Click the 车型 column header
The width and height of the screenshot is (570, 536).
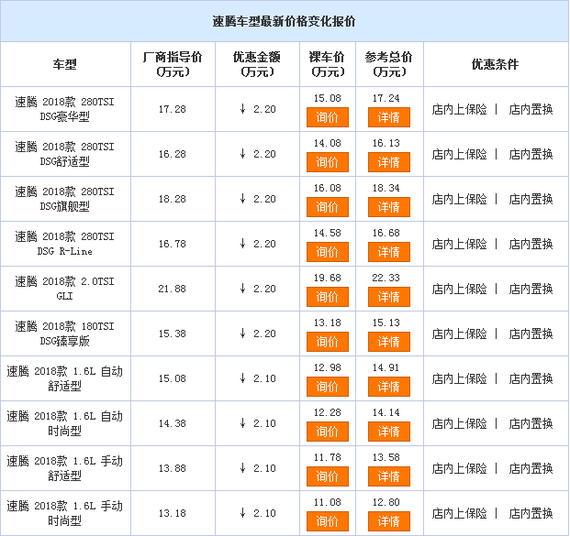[x=65, y=64]
